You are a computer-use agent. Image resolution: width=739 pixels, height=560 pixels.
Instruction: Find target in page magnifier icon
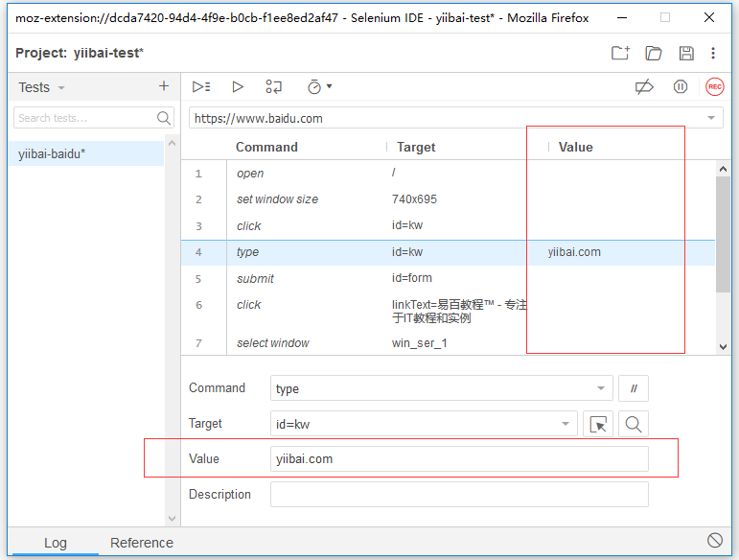click(x=634, y=424)
